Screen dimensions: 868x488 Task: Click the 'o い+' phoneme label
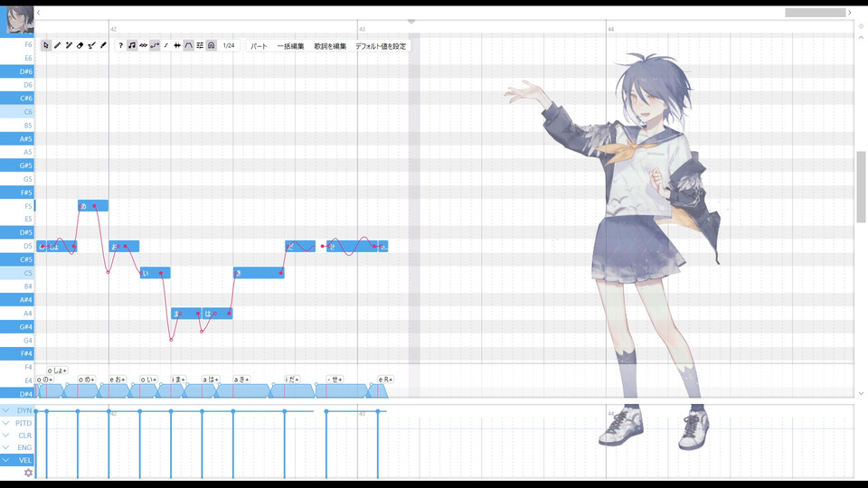point(148,380)
